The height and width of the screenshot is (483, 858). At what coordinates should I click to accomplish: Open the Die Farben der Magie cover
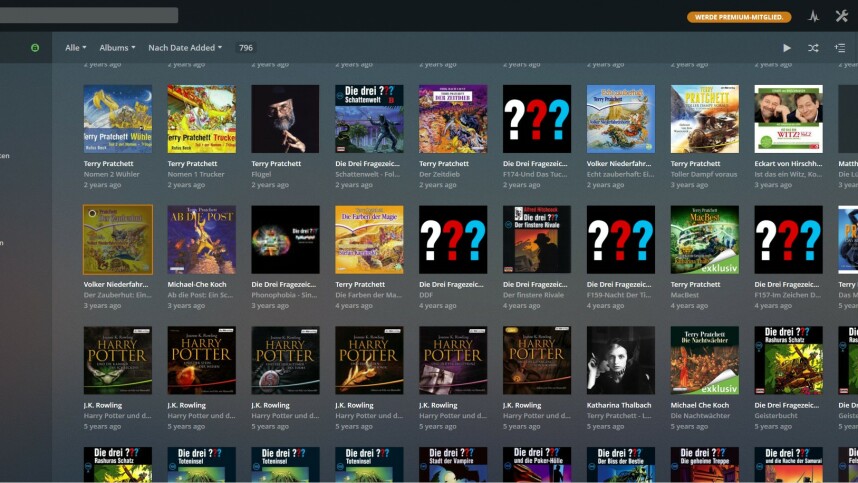369,240
